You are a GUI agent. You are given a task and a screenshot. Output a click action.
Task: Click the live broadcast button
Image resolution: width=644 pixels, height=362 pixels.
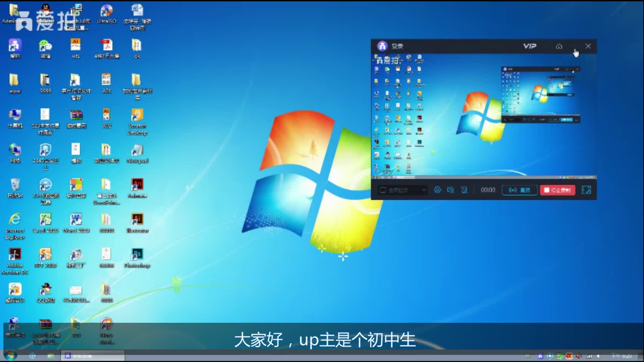519,190
